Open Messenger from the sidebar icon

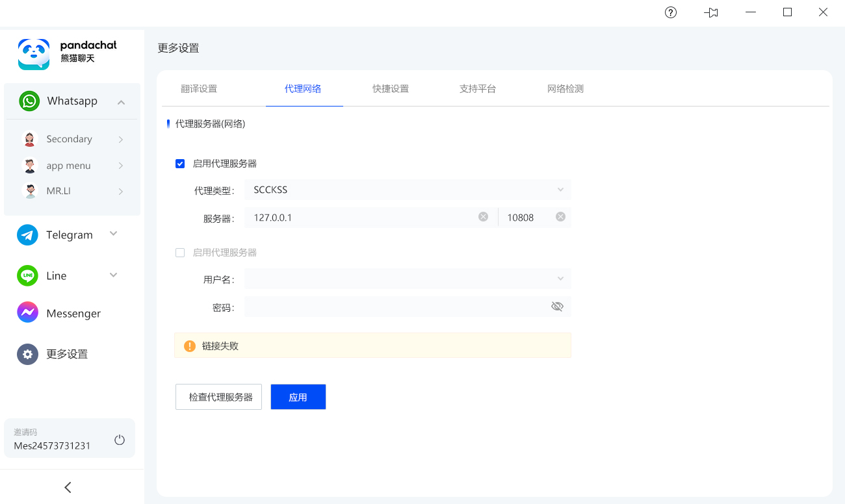coord(27,313)
